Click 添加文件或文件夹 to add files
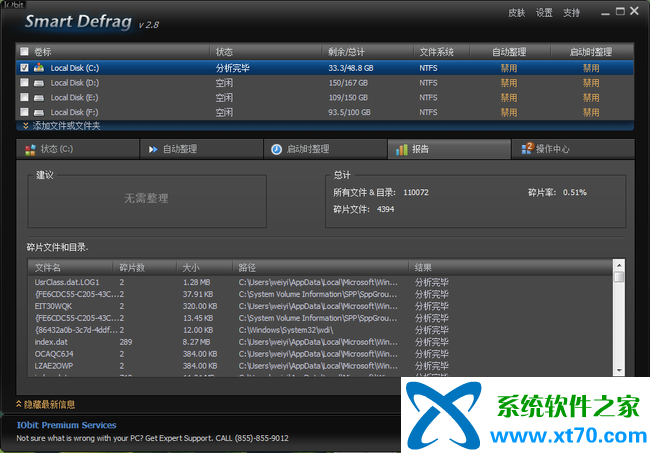650x453 pixels. click(x=66, y=126)
